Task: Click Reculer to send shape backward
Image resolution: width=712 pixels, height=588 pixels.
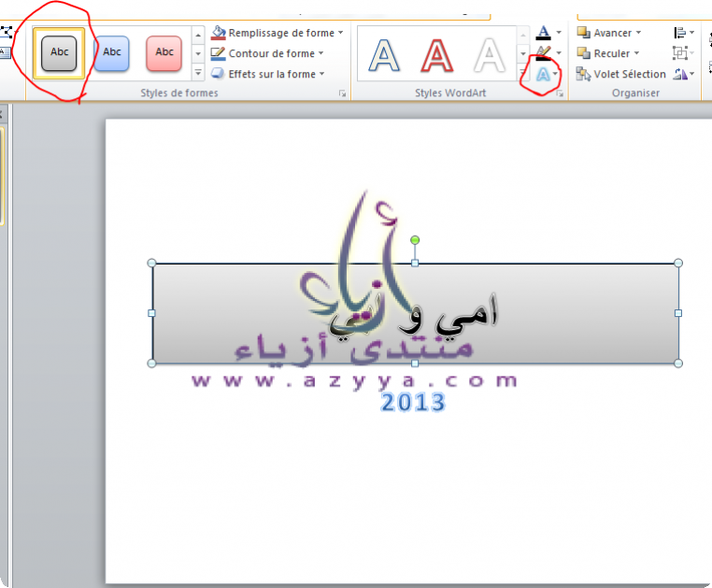Action: point(608,53)
